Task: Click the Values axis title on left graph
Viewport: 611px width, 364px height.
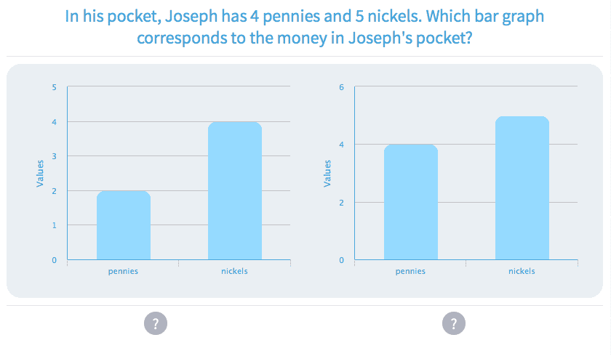Action: 41,174
